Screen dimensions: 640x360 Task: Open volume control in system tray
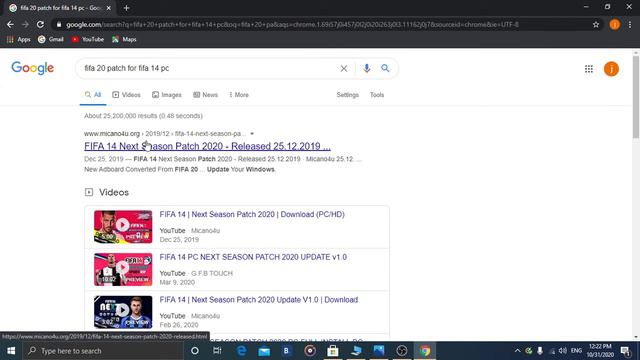click(x=563, y=351)
